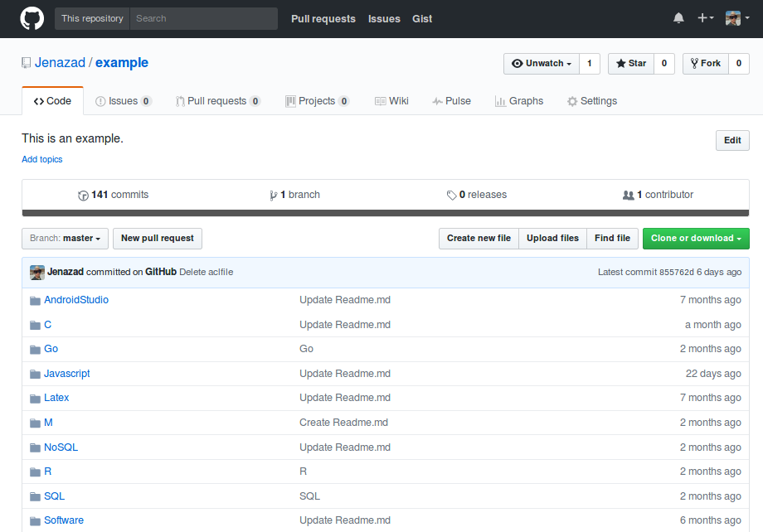This screenshot has width=763, height=532.
Task: Click the SQL folder icon
Action: [35, 496]
